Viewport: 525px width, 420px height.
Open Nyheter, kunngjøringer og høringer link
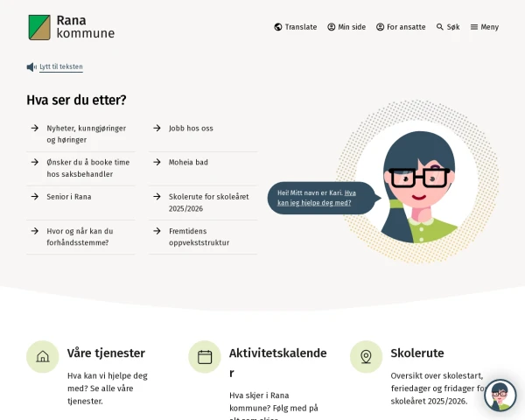click(x=87, y=134)
